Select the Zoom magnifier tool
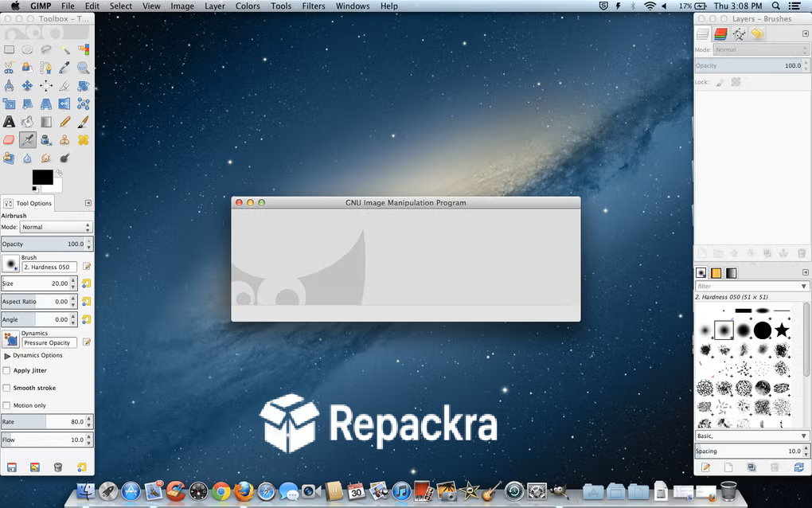Image resolution: width=812 pixels, height=508 pixels. click(84, 68)
